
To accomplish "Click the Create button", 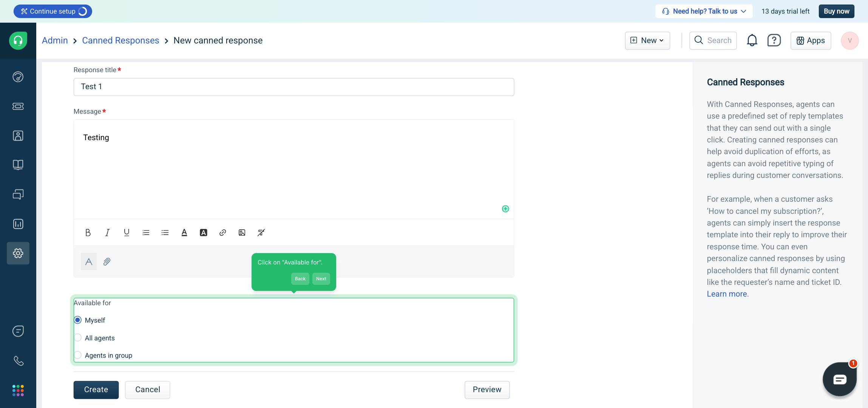I will pyautogui.click(x=96, y=389).
